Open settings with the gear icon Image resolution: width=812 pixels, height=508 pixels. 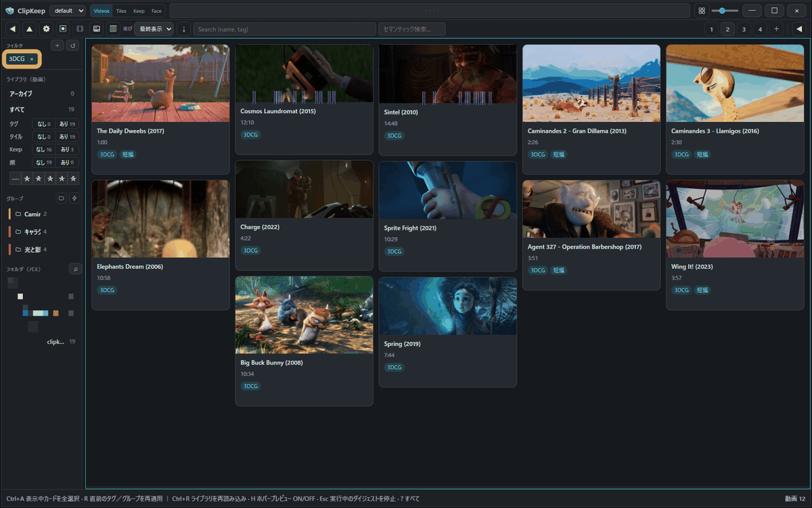click(46, 28)
